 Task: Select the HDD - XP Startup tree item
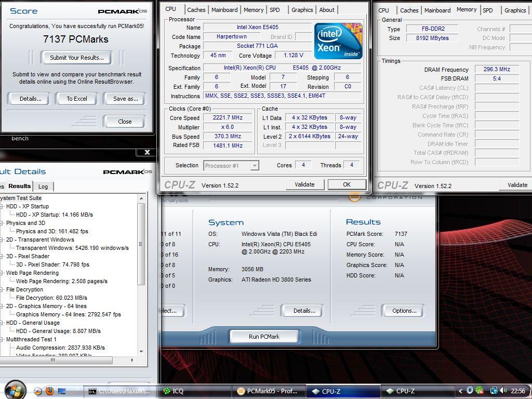coord(28,206)
